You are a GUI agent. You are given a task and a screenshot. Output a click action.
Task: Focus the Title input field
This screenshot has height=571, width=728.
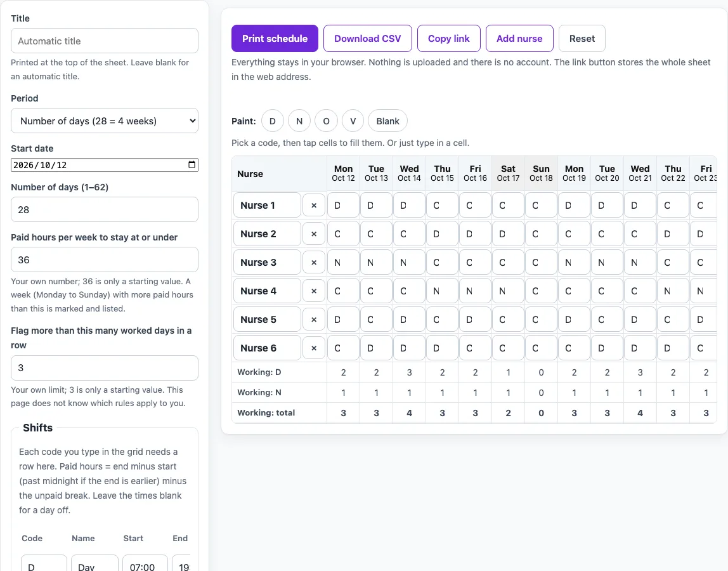tap(105, 41)
